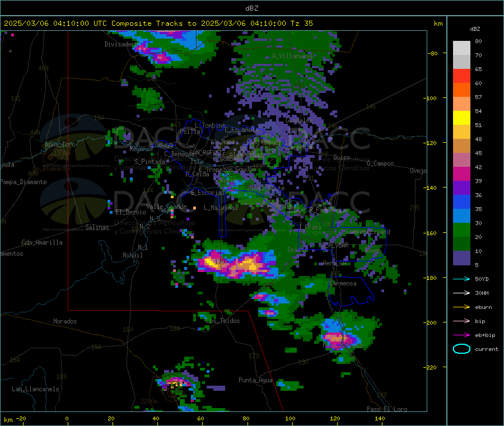Click the cyan ellipse 'current' legend icon
This screenshot has width=504, height=426.
pyautogui.click(x=461, y=349)
